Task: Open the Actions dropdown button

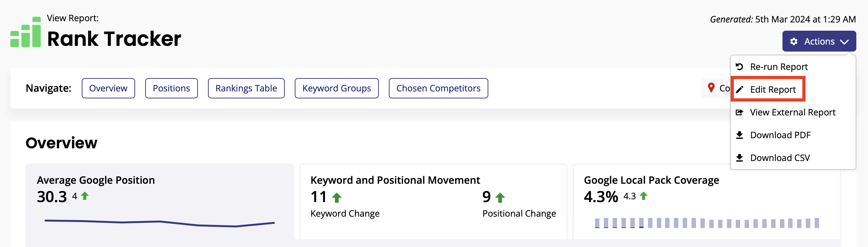Action: click(819, 41)
